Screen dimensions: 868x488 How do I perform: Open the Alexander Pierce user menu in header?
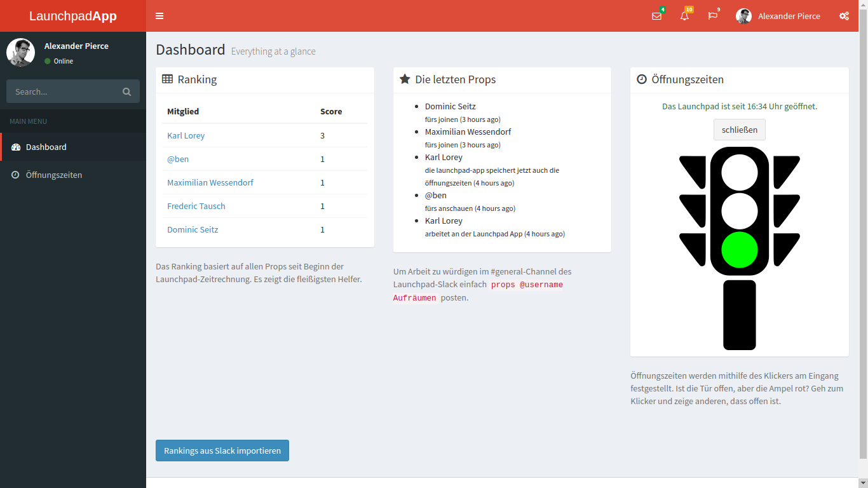(778, 16)
